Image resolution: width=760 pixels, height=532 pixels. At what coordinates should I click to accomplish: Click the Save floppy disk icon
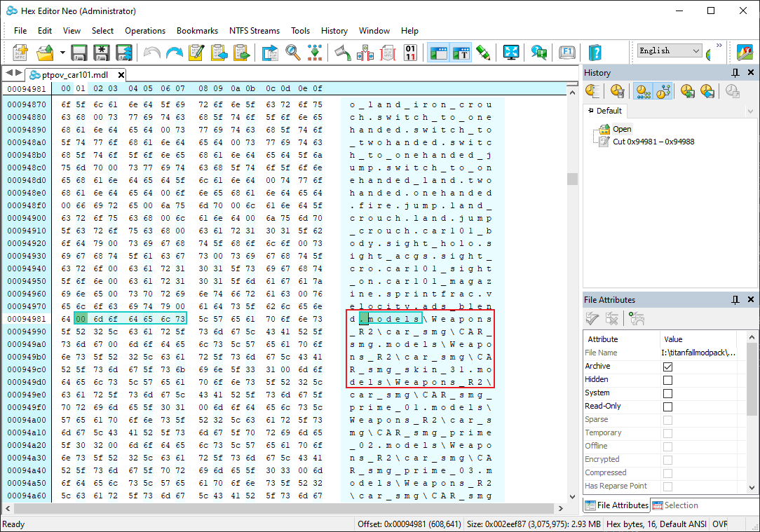(x=79, y=53)
